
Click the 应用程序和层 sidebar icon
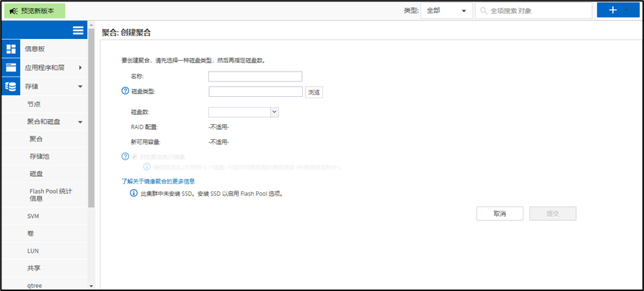point(11,67)
